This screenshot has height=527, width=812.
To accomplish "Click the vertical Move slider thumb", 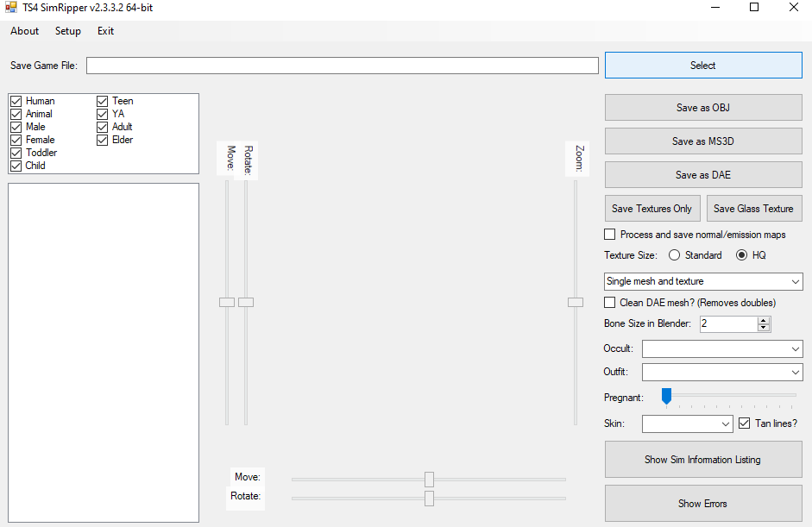I will tap(227, 303).
